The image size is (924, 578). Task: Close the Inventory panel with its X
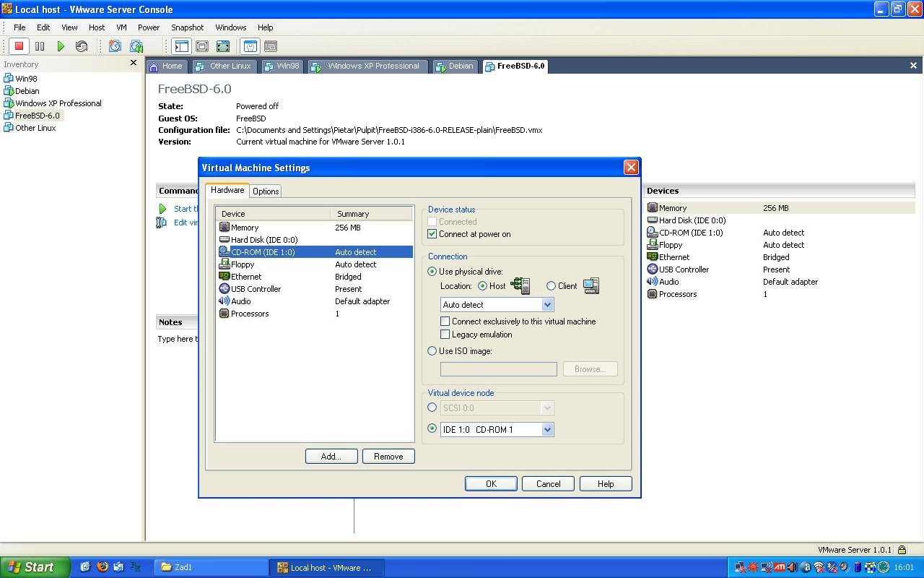133,63
